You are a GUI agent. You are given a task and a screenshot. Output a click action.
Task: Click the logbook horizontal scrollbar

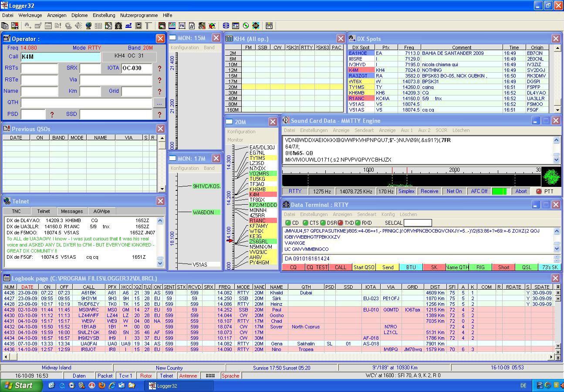[279, 357]
